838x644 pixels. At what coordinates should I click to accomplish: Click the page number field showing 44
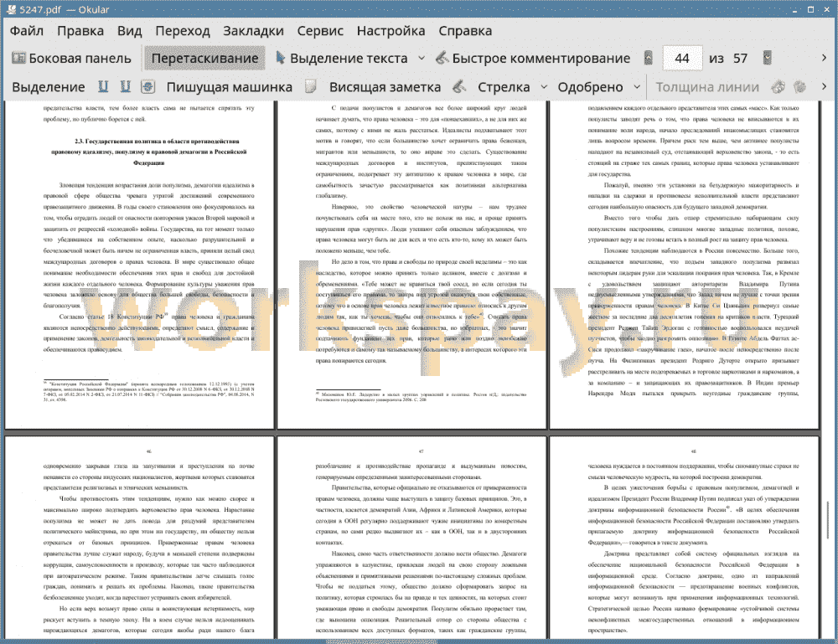[x=682, y=59]
